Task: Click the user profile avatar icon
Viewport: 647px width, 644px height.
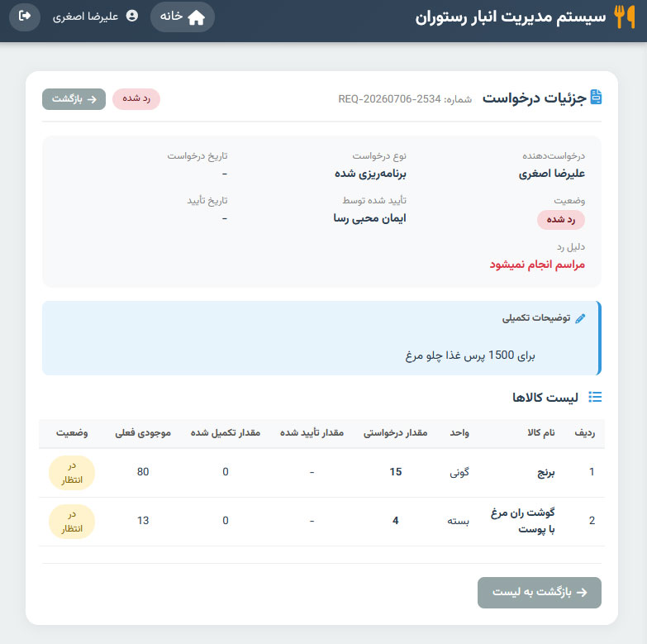Action: (132, 16)
